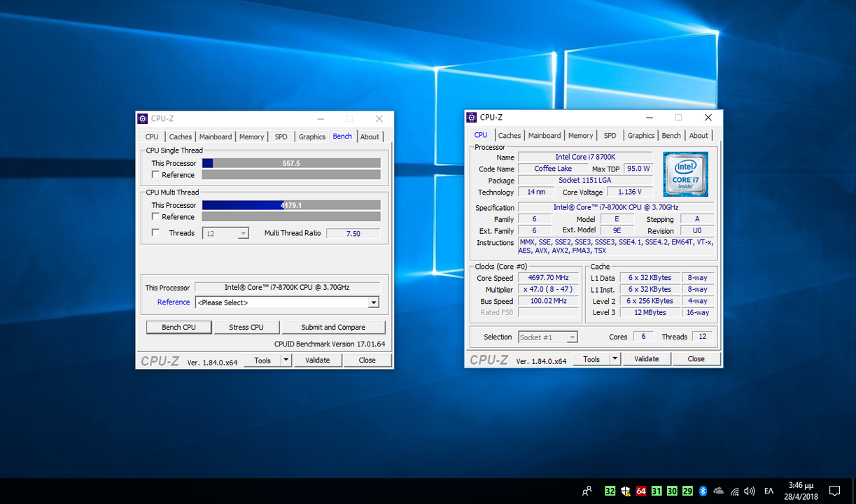The width and height of the screenshot is (856, 504).
Task: Enable the Reference checkbox under CPU Multi Thread
Action: point(155,217)
